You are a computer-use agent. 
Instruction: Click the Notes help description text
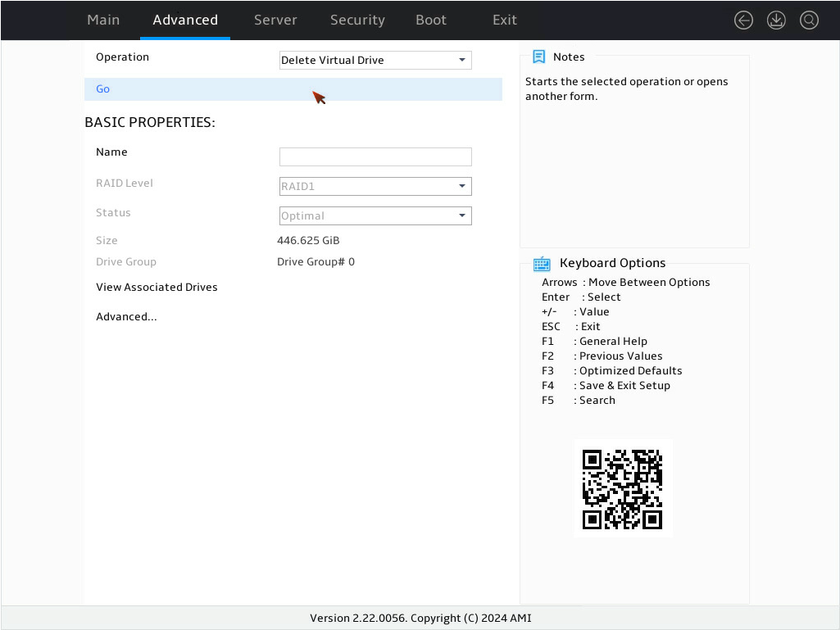coord(626,89)
